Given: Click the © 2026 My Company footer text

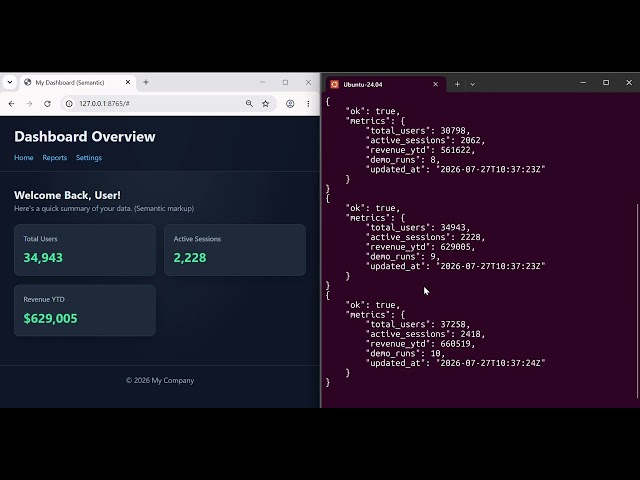Looking at the screenshot, I should click(x=160, y=380).
